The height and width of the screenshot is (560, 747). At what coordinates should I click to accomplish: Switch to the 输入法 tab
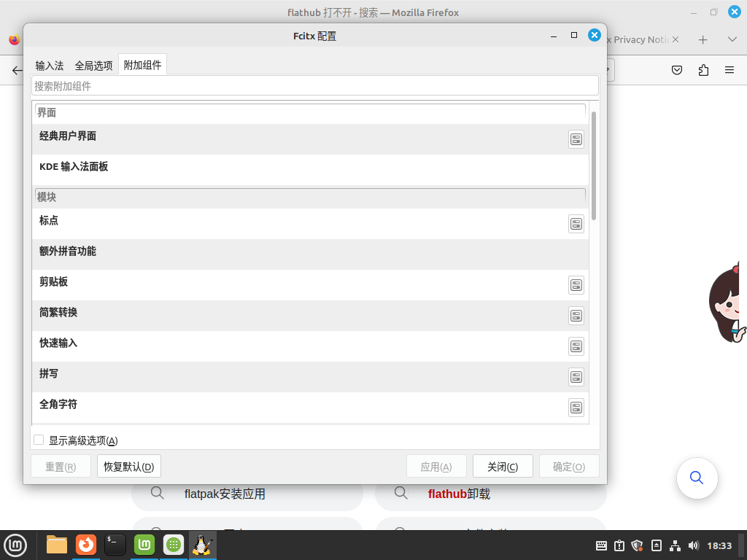point(49,64)
